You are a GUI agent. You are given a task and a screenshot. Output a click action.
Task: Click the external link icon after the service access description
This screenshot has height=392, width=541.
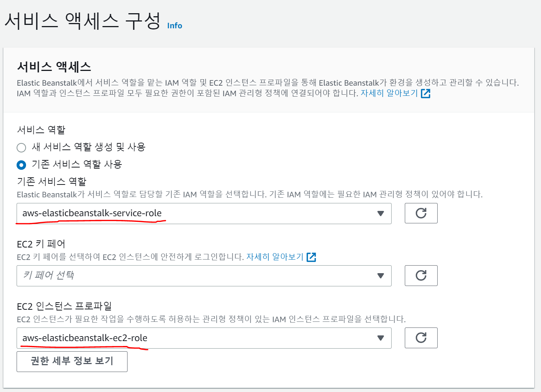click(x=426, y=93)
